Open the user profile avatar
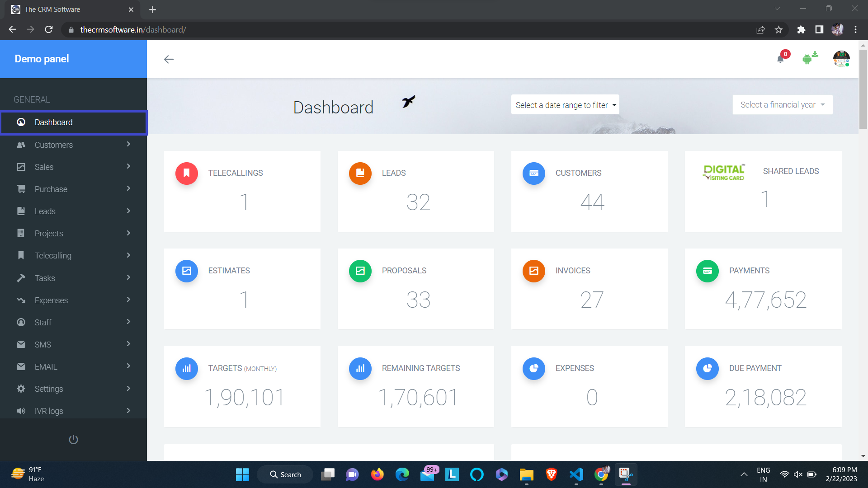868x488 pixels. click(841, 59)
